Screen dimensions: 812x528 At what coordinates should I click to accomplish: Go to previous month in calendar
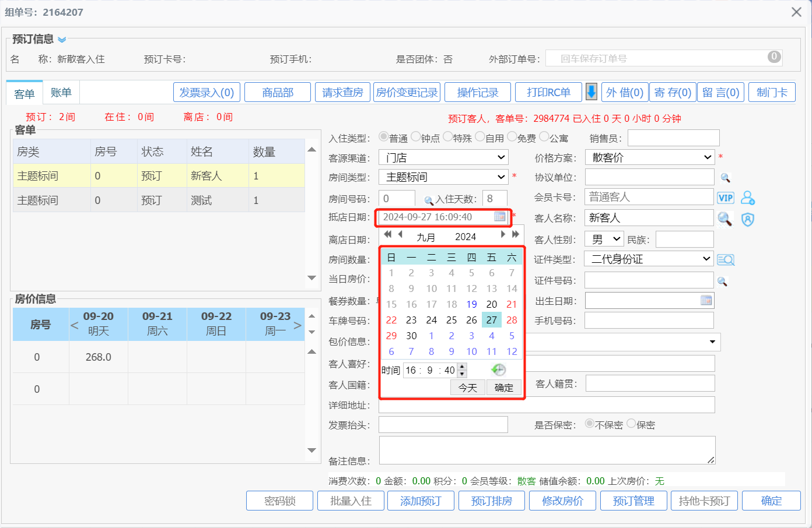400,234
